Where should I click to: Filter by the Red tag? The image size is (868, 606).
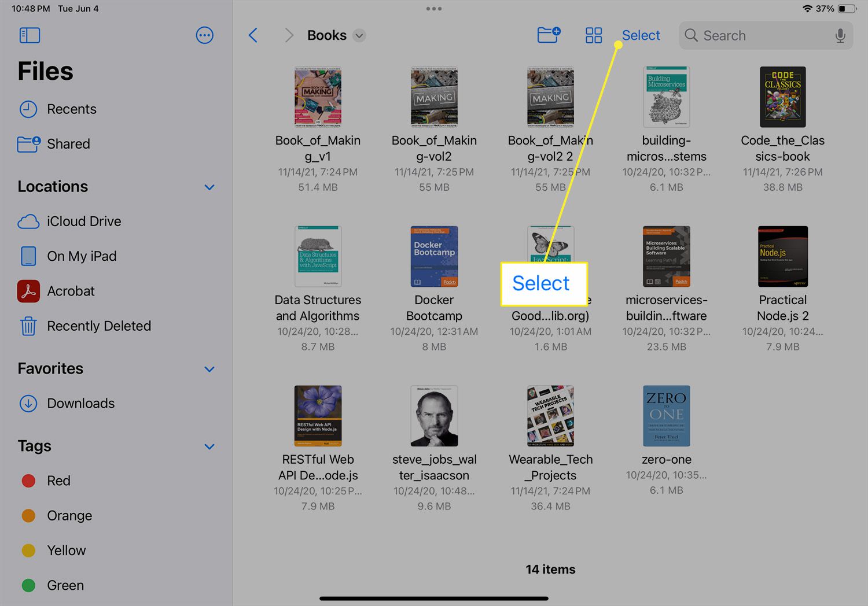coord(58,481)
